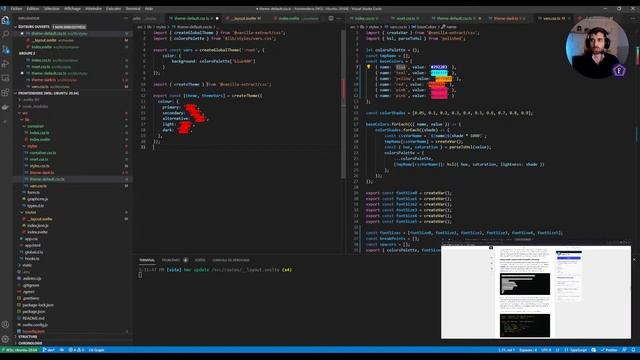Viewport: 640px width, 360px height.
Task: Open hooks.ts in the explorer
Action: click(x=32, y=258)
